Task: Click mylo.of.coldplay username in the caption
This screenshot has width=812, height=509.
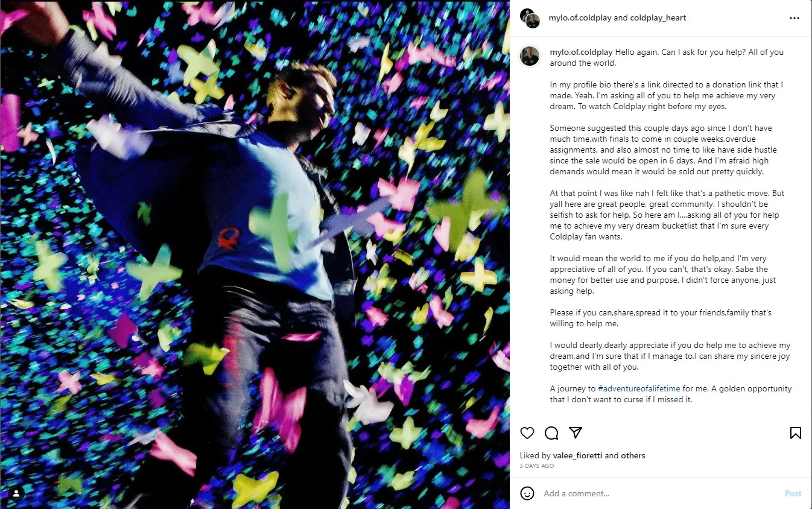Action: point(581,52)
